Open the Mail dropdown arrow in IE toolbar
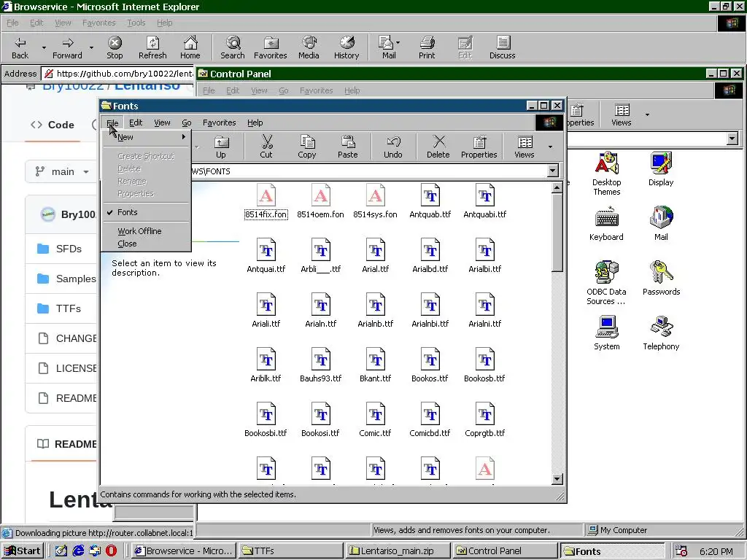The width and height of the screenshot is (747, 560). [x=398, y=43]
